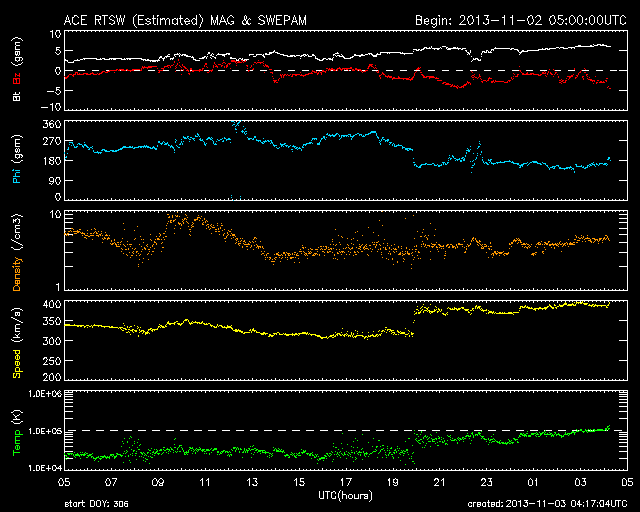Screen dimensions: 640x512
Task: Click the '15' hour label on time axis
Action: click(x=299, y=482)
